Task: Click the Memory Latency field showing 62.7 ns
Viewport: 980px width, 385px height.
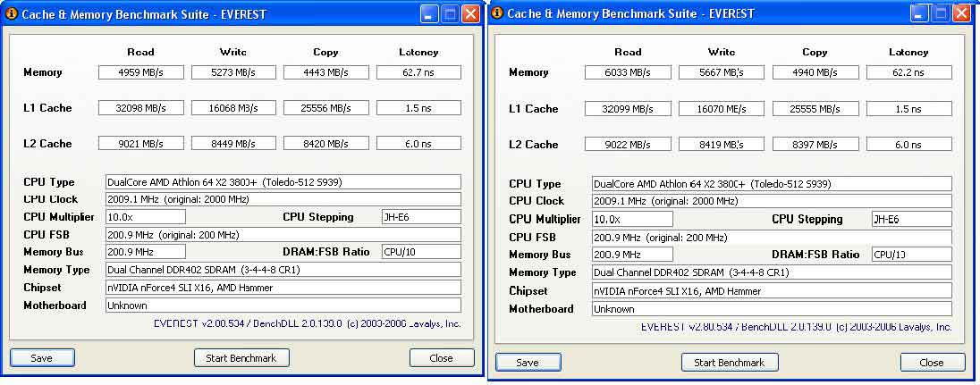Action: (x=418, y=72)
